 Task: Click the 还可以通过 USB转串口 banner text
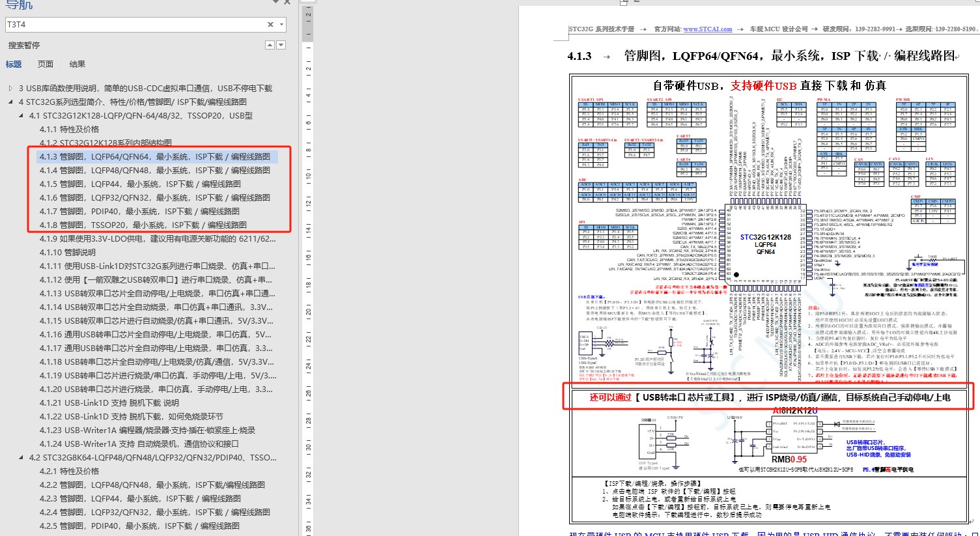[x=770, y=397]
